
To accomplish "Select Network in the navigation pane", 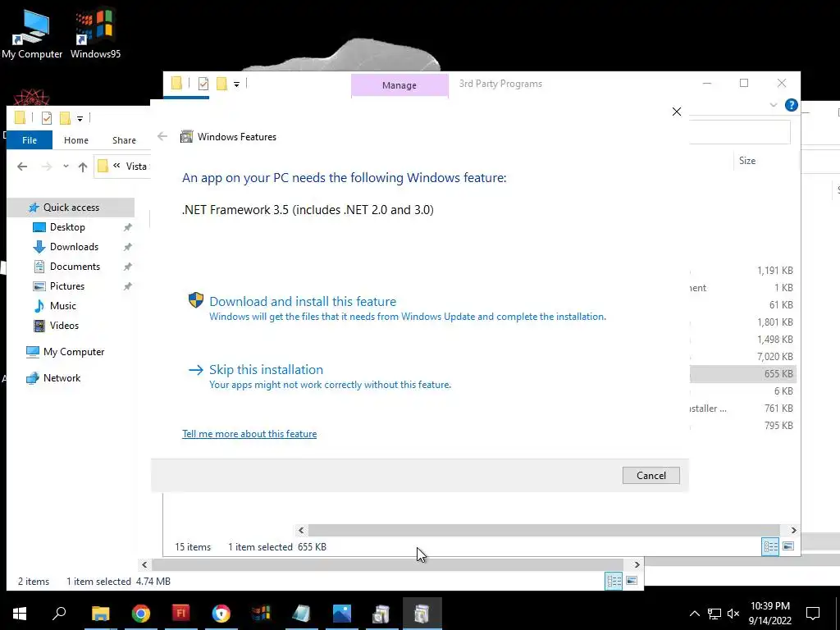I will (62, 378).
